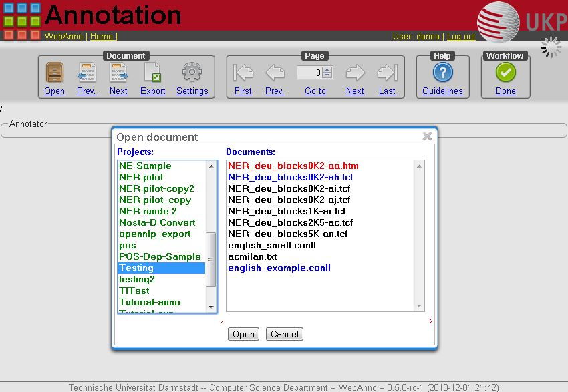The width and height of the screenshot is (568, 392).
Task: Click the Done link under Workflow
Action: pos(505,91)
